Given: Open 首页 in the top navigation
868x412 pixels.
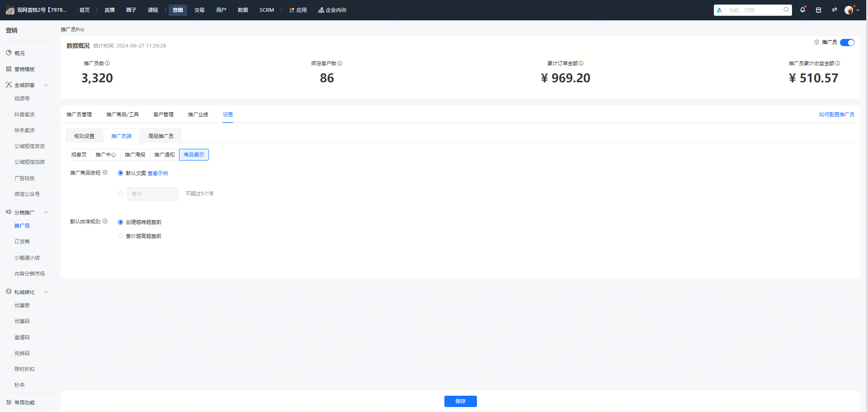Looking at the screenshot, I should coord(85,10).
